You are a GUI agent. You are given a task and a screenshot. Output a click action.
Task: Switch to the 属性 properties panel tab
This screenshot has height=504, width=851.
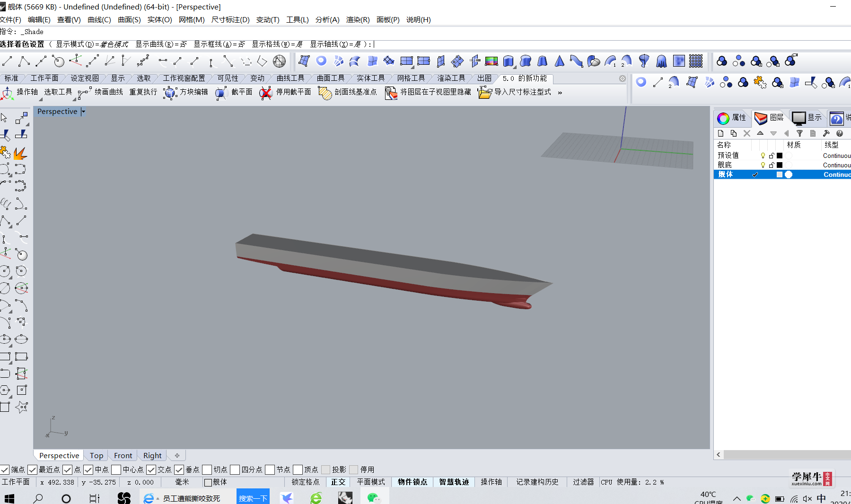732,118
